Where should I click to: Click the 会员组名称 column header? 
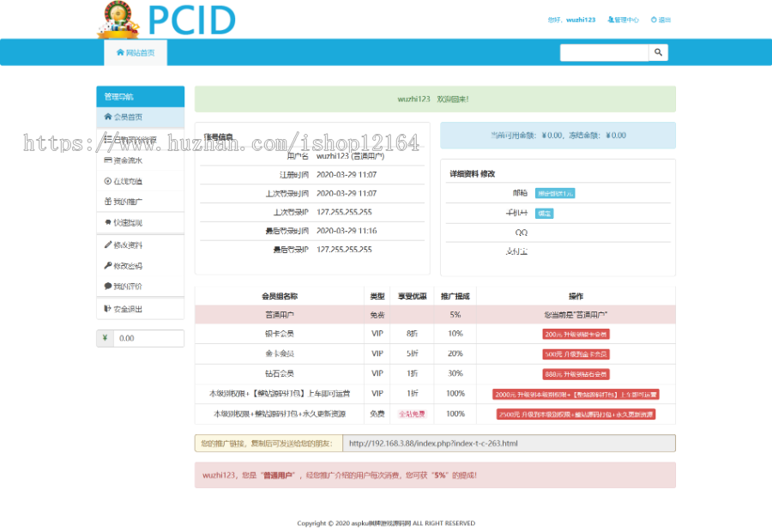point(280,296)
